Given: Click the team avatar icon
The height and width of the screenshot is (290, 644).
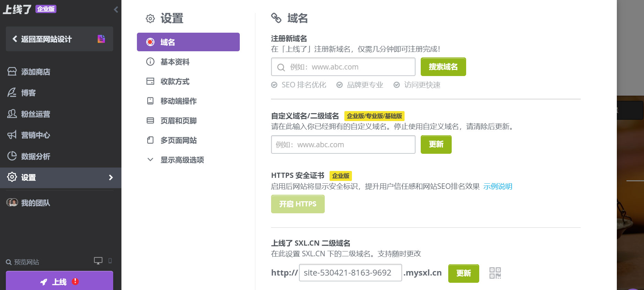Looking at the screenshot, I should (x=12, y=202).
